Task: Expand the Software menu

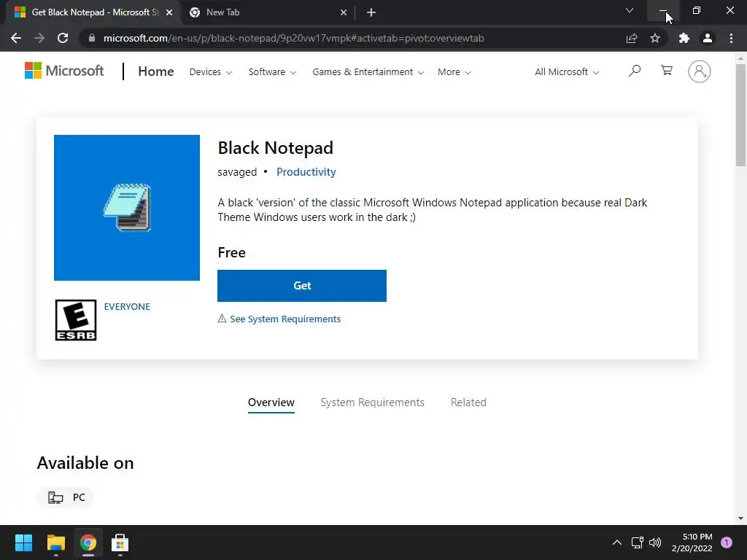Action: tap(272, 72)
